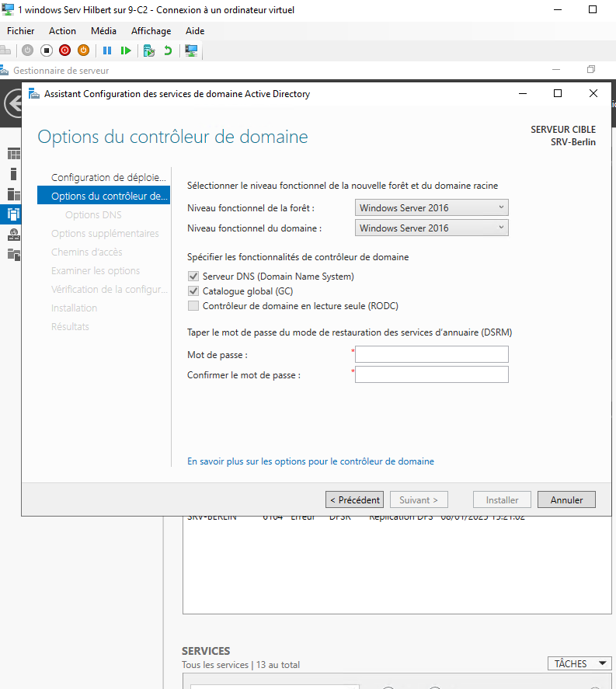Check the RODC read-only controller checkbox

[x=193, y=306]
